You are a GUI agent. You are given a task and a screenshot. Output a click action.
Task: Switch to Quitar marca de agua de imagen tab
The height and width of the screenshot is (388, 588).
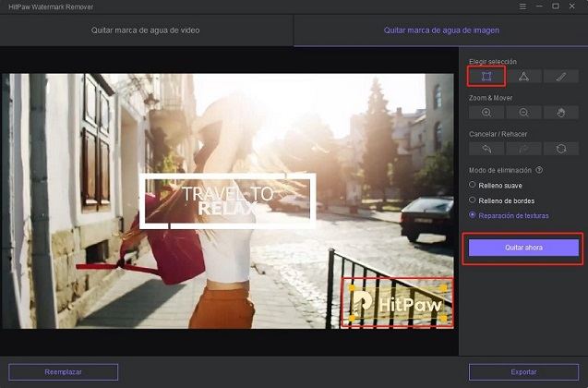tap(441, 30)
